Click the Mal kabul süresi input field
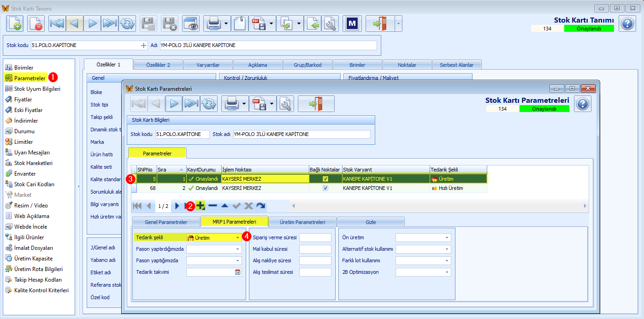 point(315,249)
